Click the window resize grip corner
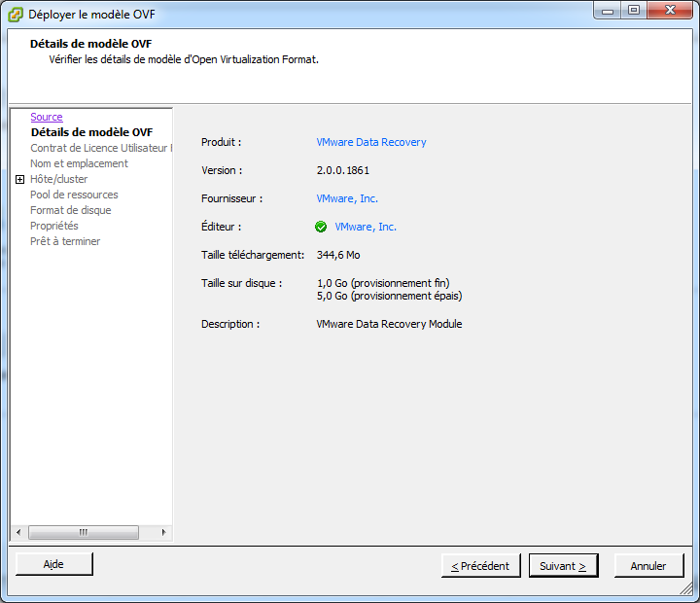700x603 pixels. click(x=686, y=588)
